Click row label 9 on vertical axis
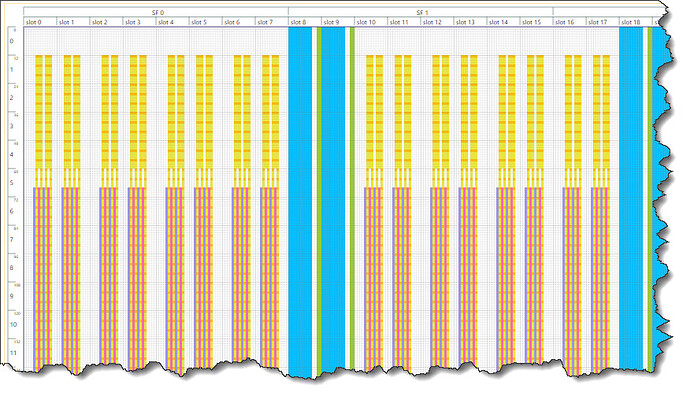Screen dimensions: 690x396 click(12, 296)
